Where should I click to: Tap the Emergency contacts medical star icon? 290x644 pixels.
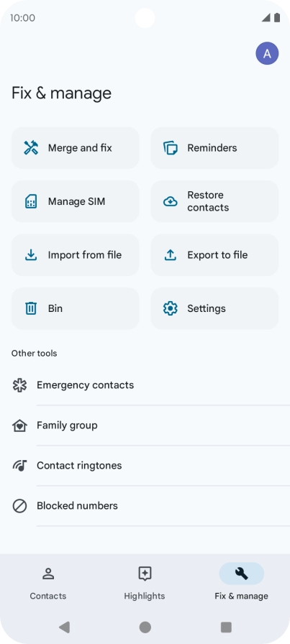(19, 385)
